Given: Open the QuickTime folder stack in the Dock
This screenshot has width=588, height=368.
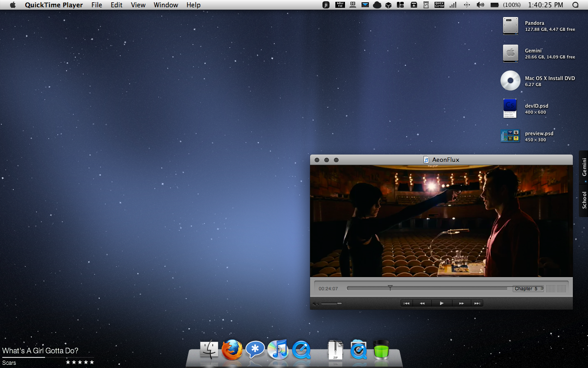Looking at the screenshot, I should pyautogui.click(x=358, y=350).
